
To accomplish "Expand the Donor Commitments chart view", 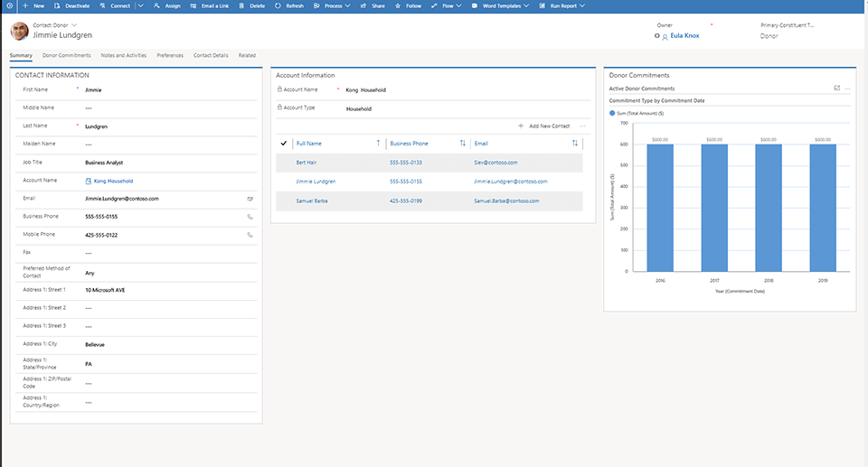I will click(x=836, y=89).
